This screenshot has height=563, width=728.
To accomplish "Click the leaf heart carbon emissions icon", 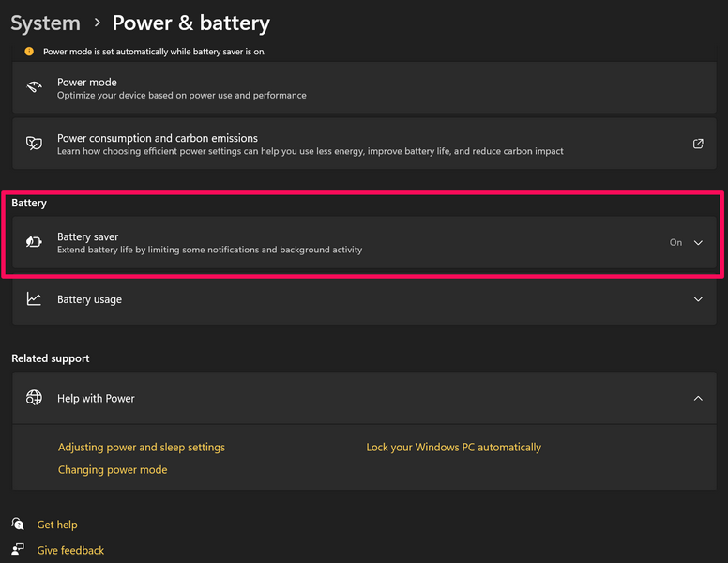I will (x=34, y=144).
